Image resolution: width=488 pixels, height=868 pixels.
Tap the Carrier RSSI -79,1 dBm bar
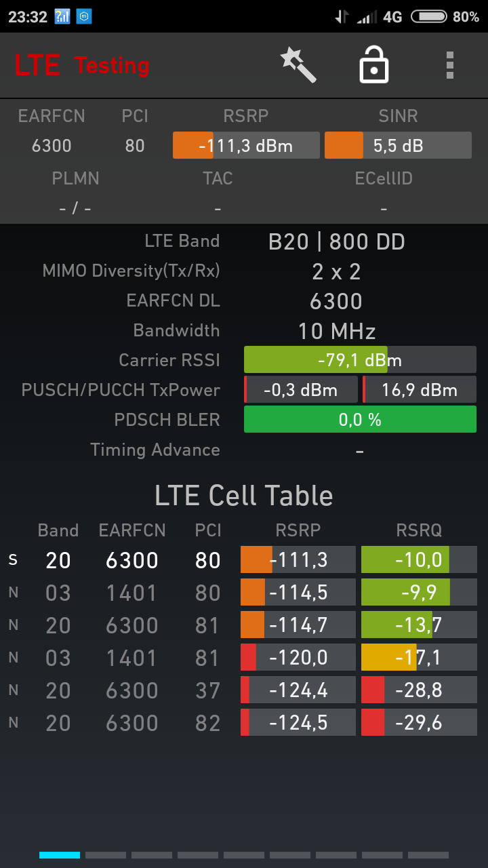[x=360, y=360]
